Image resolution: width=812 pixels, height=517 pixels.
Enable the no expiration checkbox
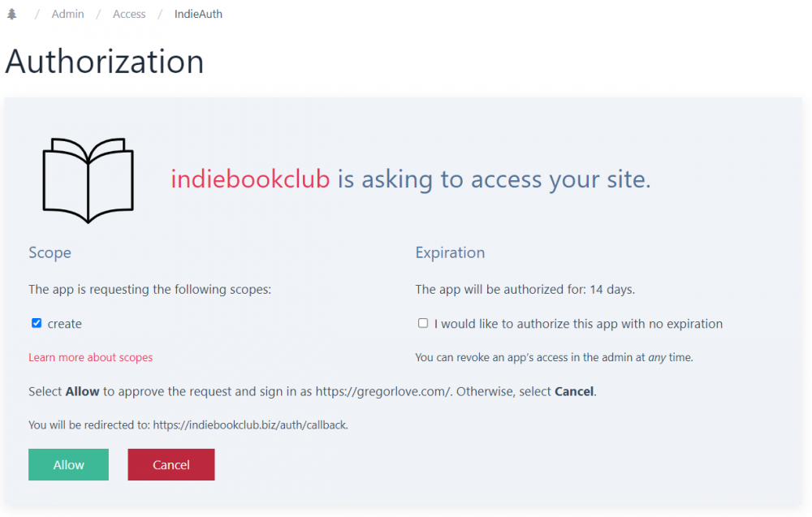click(423, 324)
